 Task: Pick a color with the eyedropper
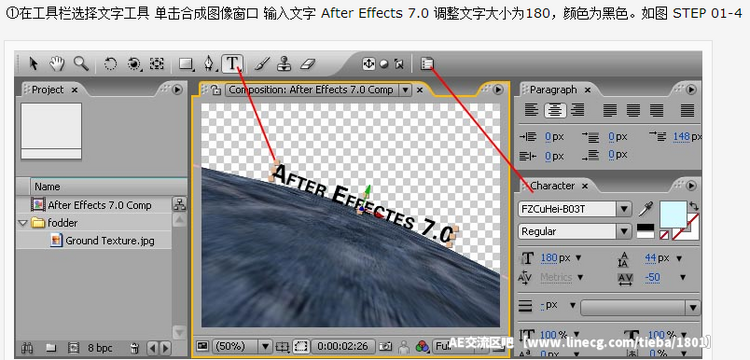point(645,209)
